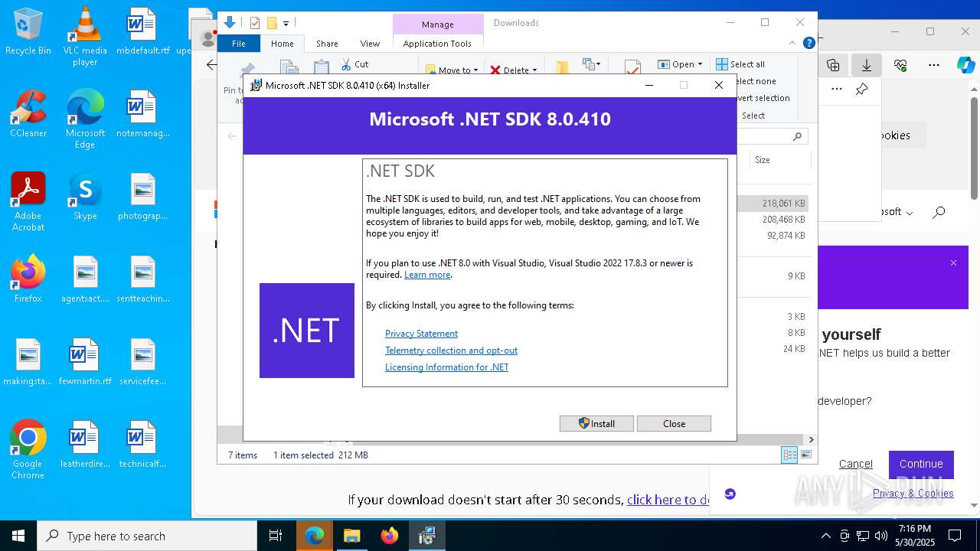Click 'click here to download' link
Image resolution: width=980 pixels, height=551 pixels.
(x=668, y=500)
